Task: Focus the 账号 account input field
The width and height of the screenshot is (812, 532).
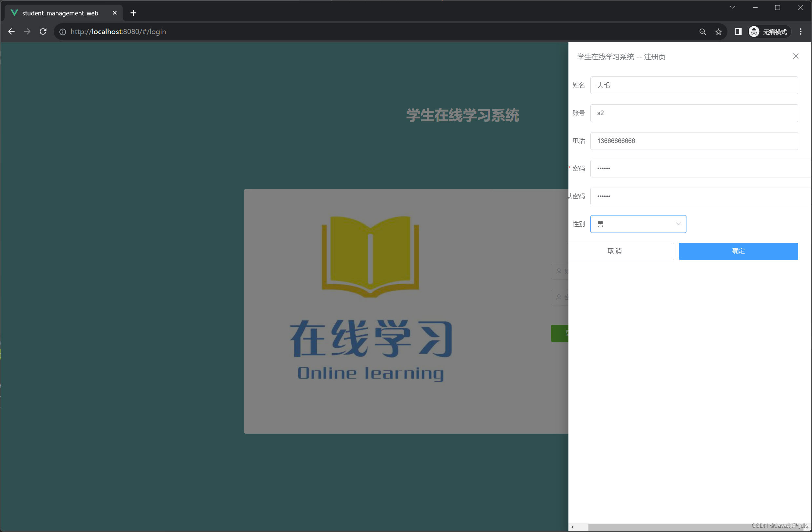Action: pos(694,113)
